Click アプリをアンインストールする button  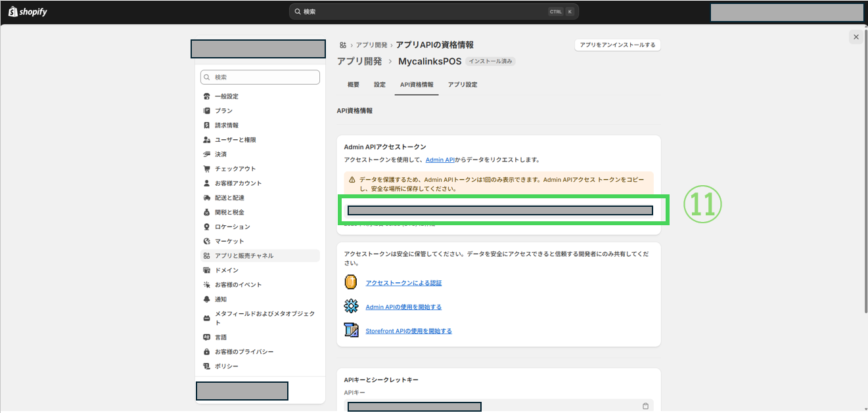tap(617, 45)
